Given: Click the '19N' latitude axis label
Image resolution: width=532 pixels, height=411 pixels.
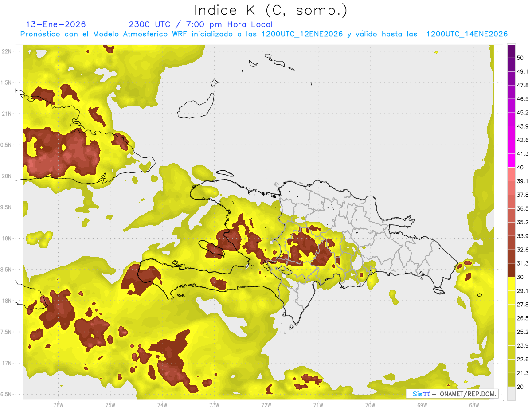Looking at the screenshot, I should coord(7,238).
